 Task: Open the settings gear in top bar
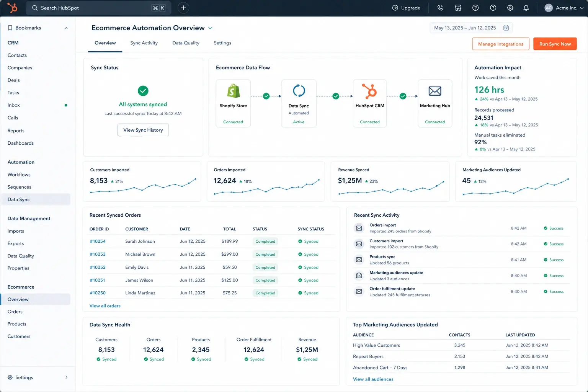tap(510, 8)
